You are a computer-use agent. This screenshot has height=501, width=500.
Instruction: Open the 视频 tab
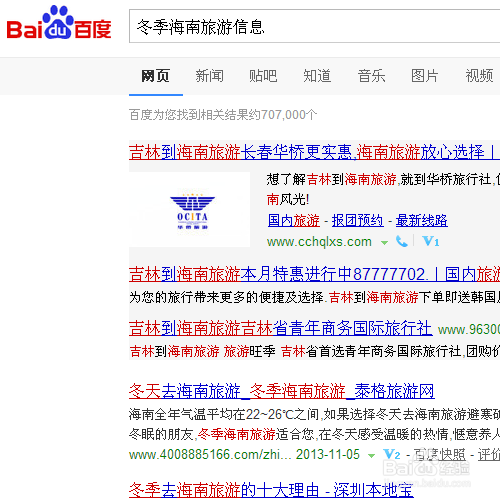479,76
